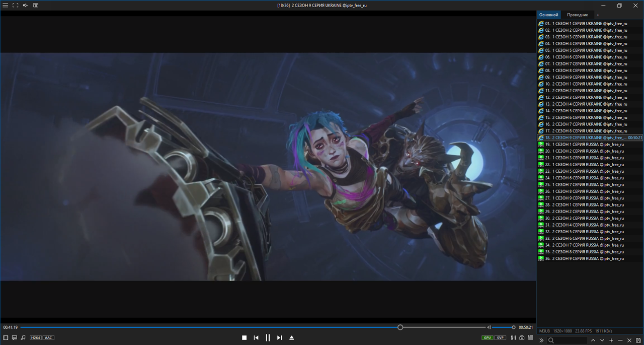The height and width of the screenshot is (345, 644).
Task: Go to previous playlist item
Action: 256,337
